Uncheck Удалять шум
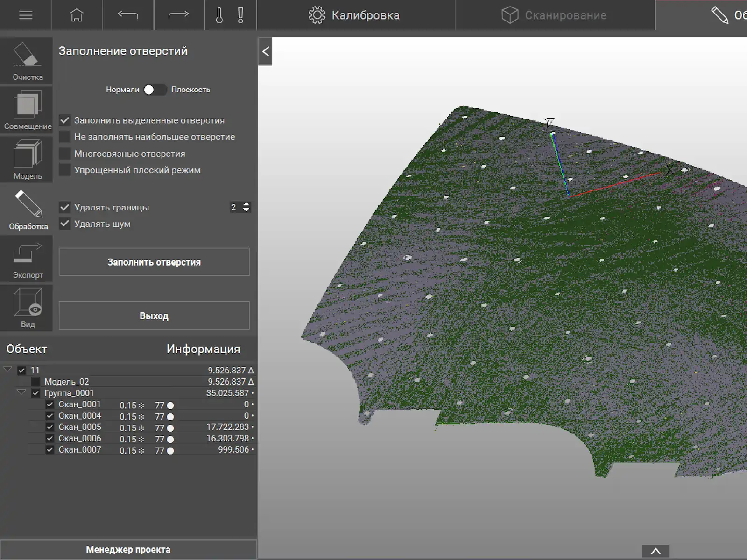Viewport: 747px width, 560px height. click(65, 224)
